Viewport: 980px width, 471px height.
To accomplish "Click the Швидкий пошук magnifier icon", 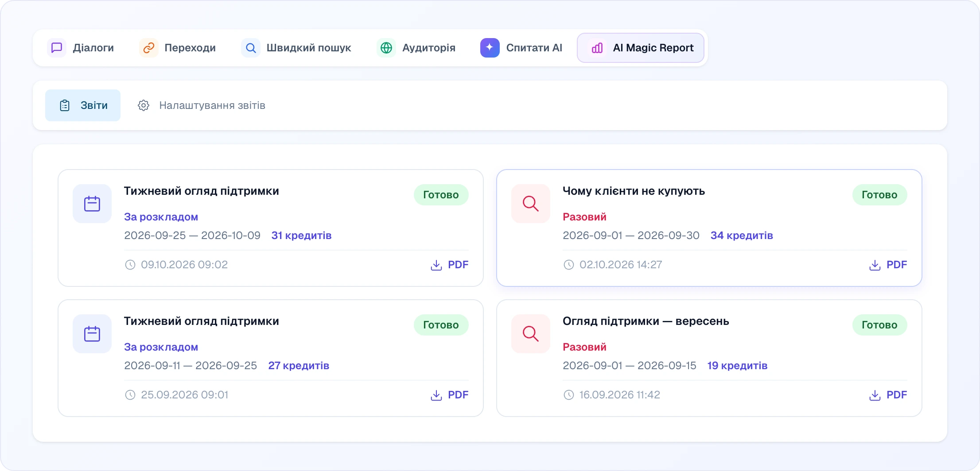I will 251,48.
